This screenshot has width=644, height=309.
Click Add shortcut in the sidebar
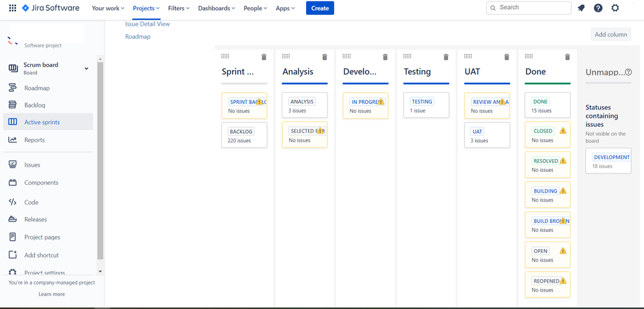(48, 255)
